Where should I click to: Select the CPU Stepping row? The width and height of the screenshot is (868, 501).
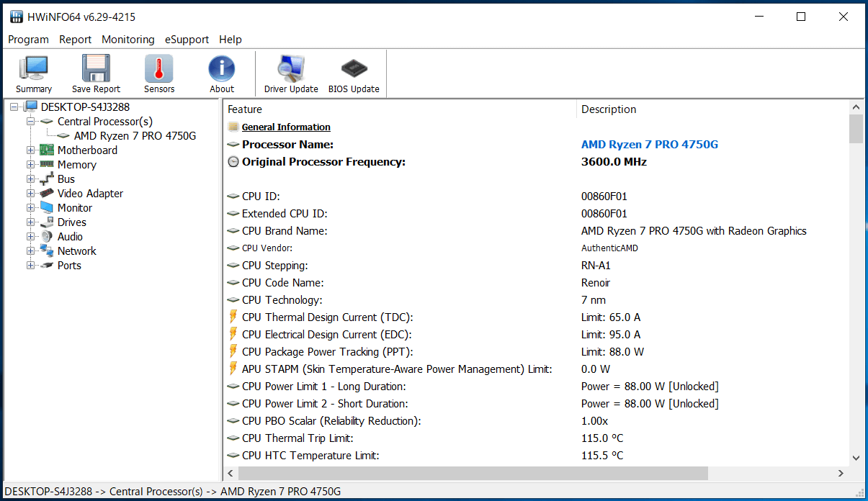[x=537, y=265]
